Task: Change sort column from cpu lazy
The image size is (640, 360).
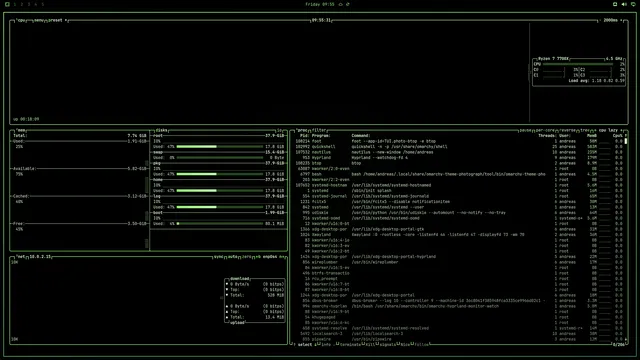Action: [x=608, y=130]
